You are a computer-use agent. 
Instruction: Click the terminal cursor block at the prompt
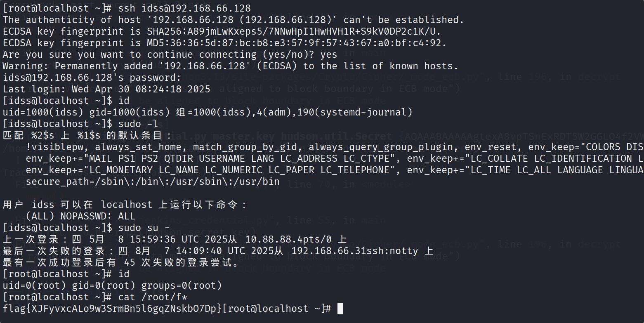coord(340,309)
